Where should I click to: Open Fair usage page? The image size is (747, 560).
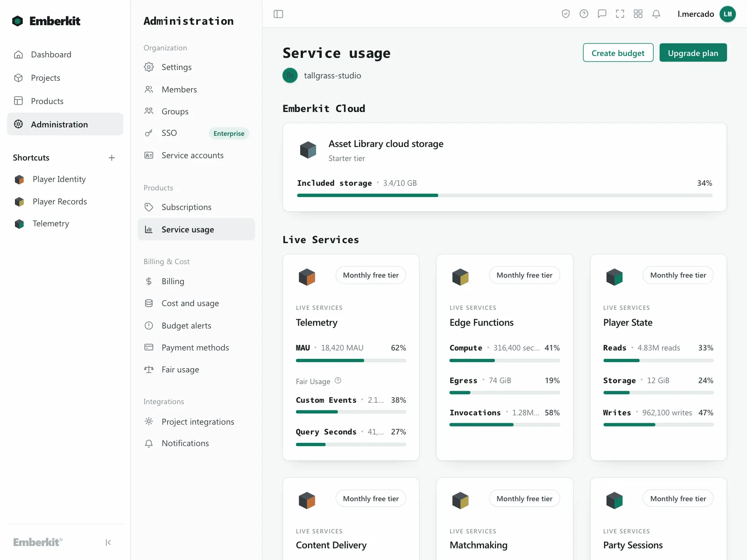pos(196,370)
